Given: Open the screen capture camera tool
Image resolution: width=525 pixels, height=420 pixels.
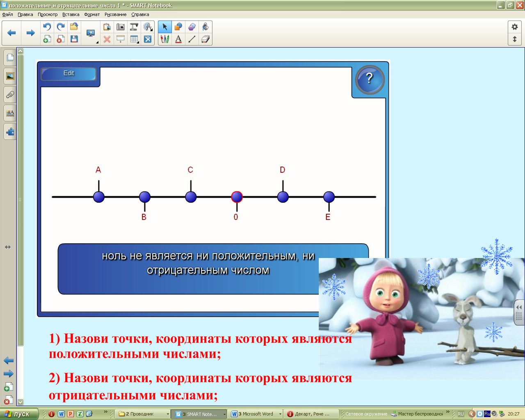Looking at the screenshot, I should point(121,27).
